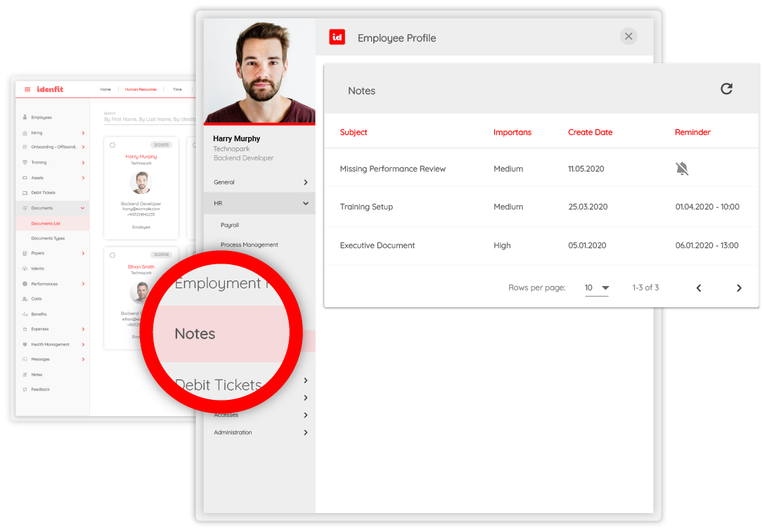Click the Employees sidebar icon
Screen dimensions: 762x532
[x=25, y=117]
